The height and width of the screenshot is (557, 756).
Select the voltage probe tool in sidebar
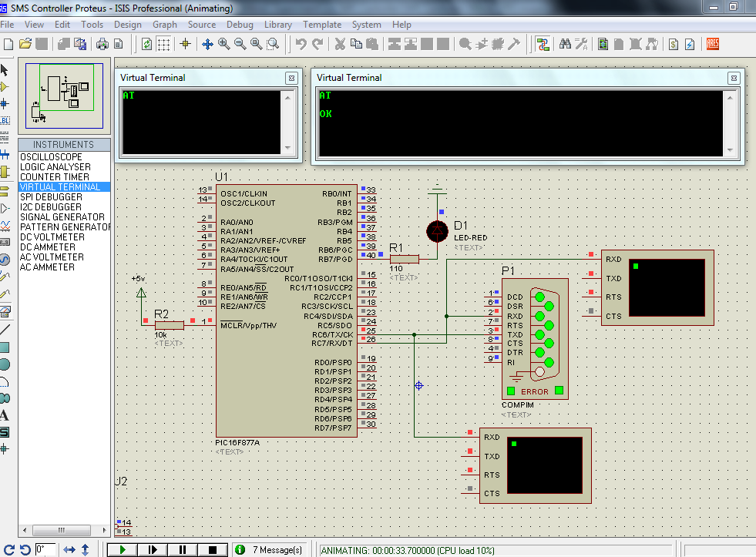click(5, 277)
